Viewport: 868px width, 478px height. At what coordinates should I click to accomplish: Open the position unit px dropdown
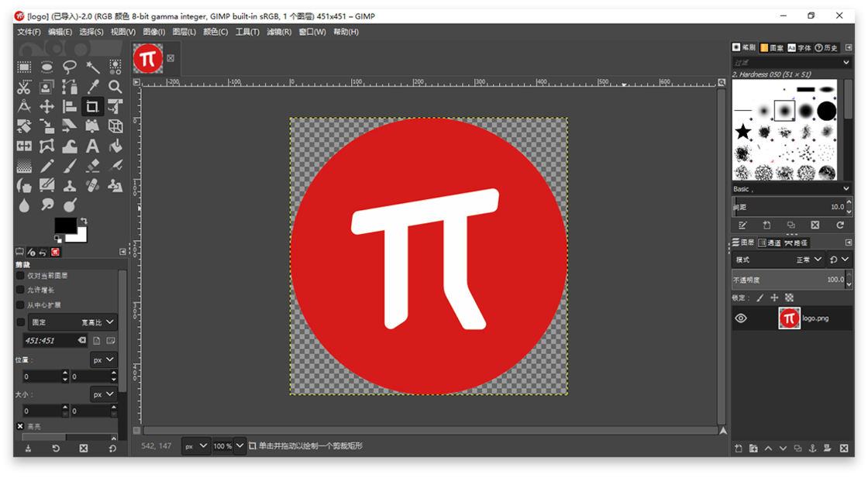(104, 359)
